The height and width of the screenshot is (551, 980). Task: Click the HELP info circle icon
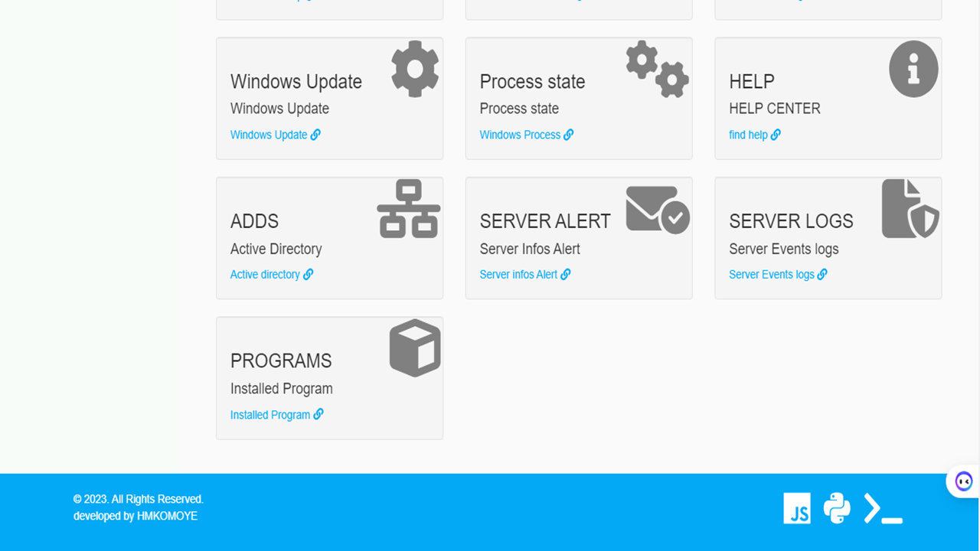913,69
